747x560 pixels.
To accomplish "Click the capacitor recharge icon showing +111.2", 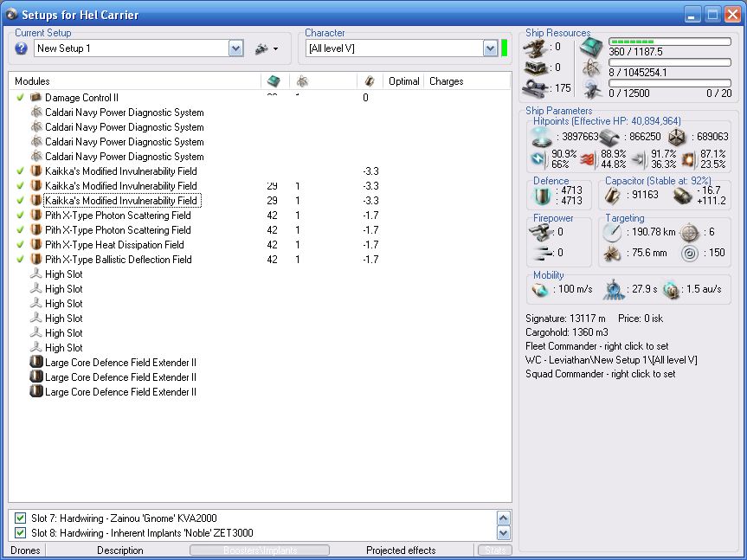I will point(682,196).
